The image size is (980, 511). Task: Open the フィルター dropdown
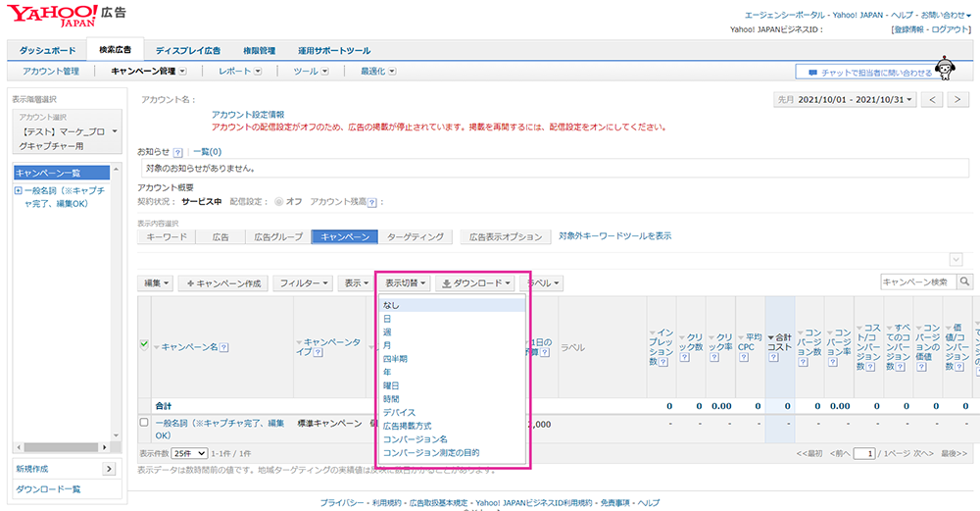pos(303,283)
